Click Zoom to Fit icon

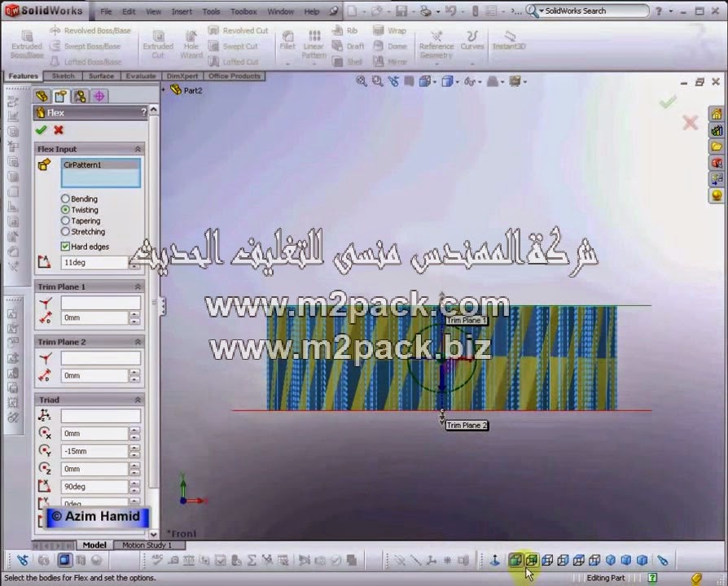362,81
